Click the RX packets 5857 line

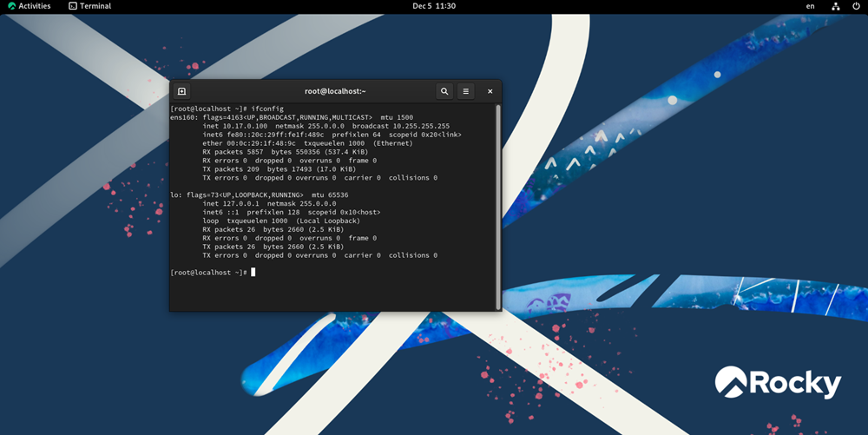285,152
